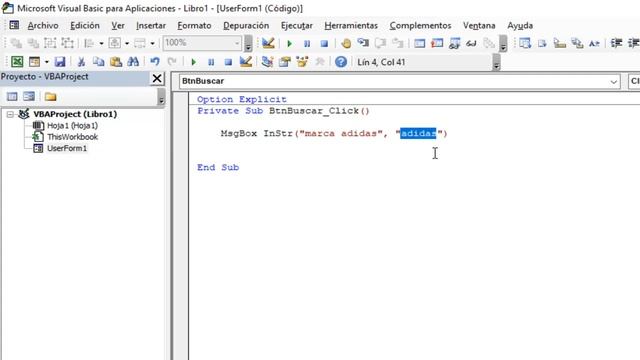
Task: Open the Watch window icon
Action: point(454,43)
